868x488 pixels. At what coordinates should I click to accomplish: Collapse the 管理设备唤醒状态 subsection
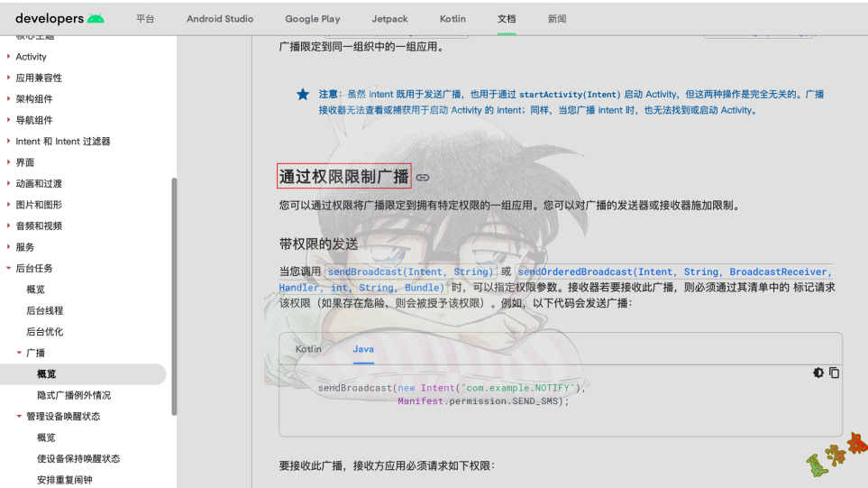point(19,416)
